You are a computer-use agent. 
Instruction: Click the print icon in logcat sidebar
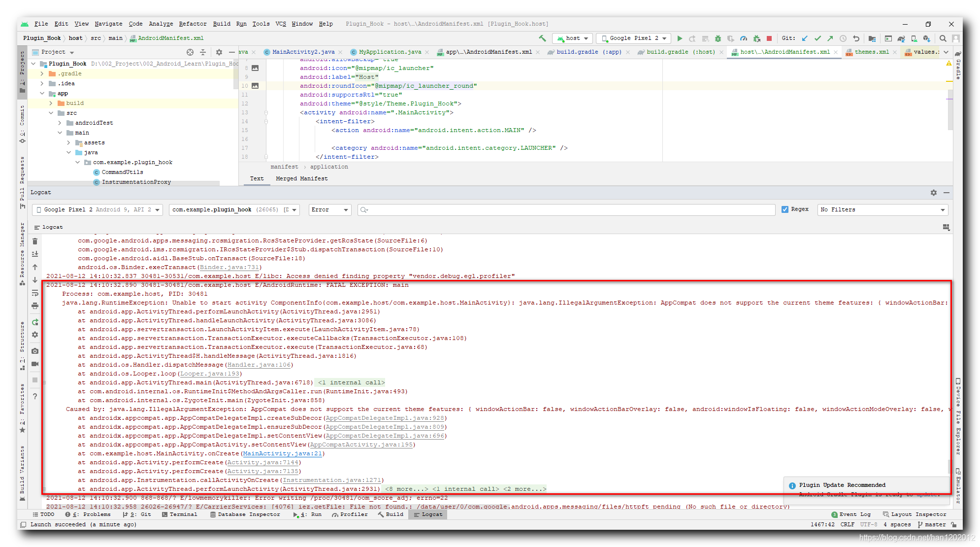[x=35, y=306]
